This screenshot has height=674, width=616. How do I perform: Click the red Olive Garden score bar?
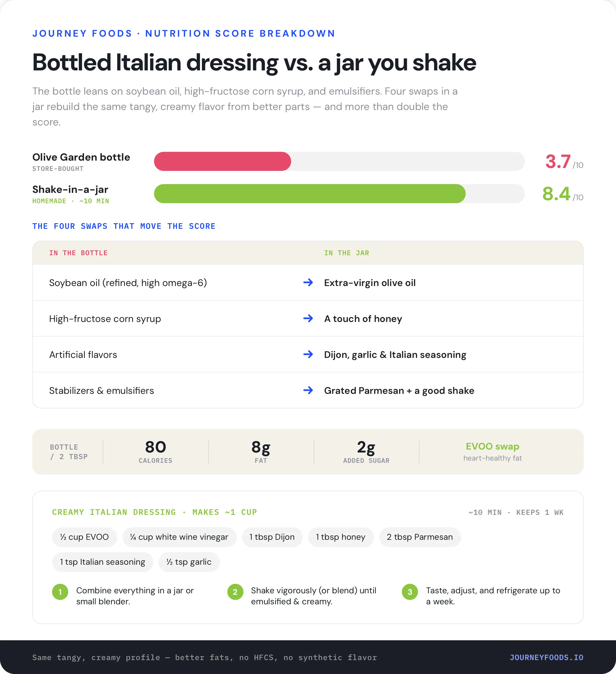(223, 162)
